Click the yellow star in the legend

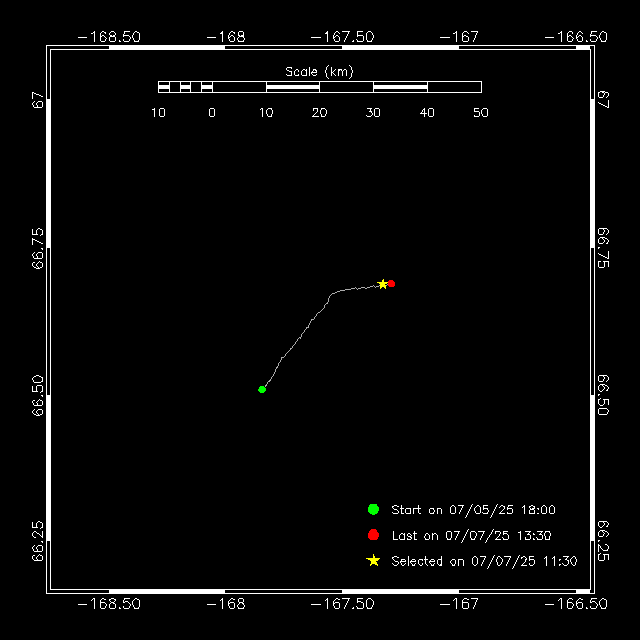point(373,561)
